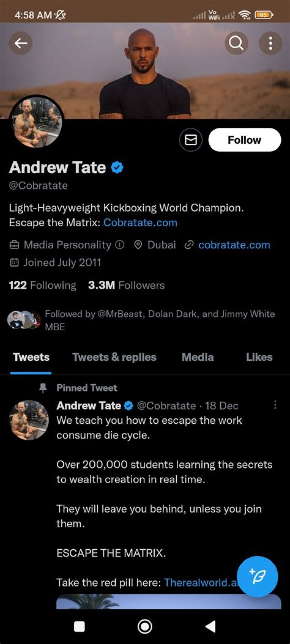Tap the blue verified badge by profile name
Screen dimensions: 290x644
point(117,168)
